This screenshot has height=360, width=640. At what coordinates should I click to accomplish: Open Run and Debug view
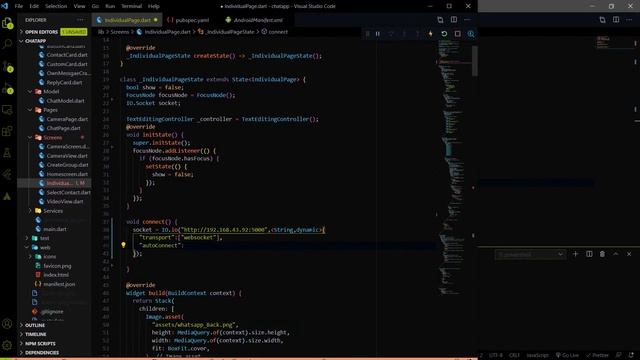click(x=7, y=88)
